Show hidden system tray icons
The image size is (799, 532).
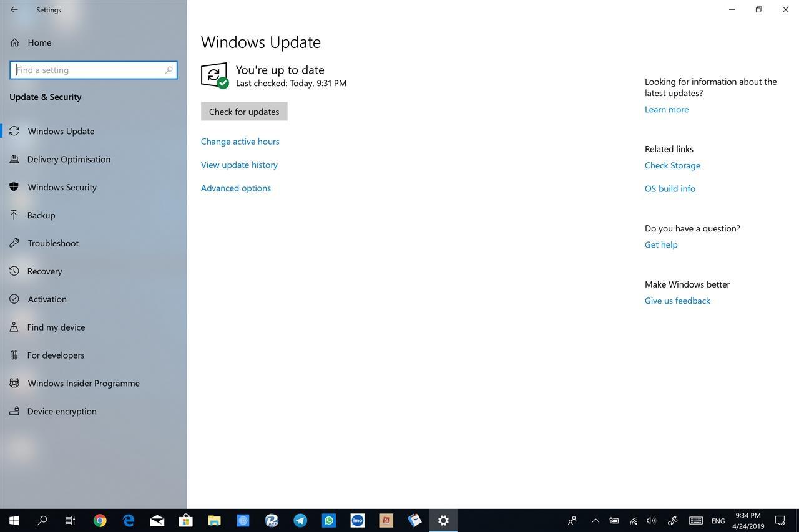(595, 520)
